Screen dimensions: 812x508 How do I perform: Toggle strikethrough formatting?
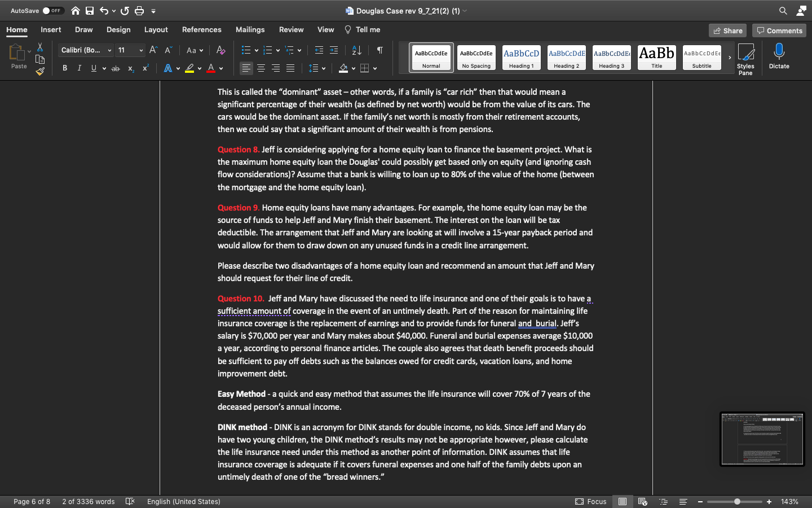coord(116,68)
